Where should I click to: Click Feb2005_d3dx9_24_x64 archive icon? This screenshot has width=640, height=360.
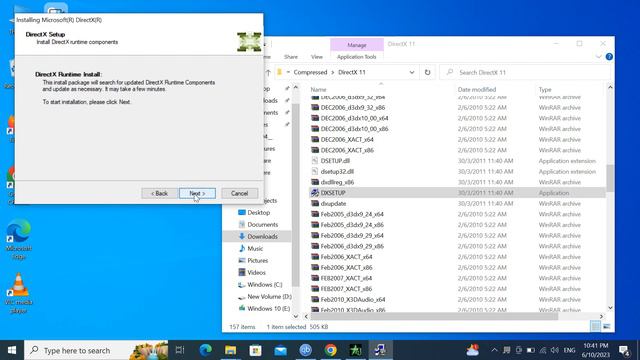click(x=315, y=214)
